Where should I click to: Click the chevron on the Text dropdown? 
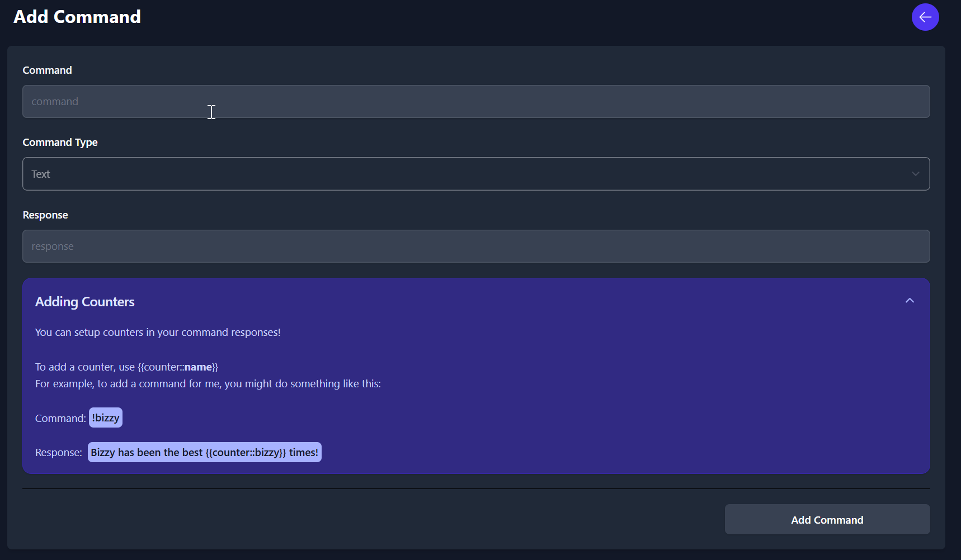[x=915, y=174]
